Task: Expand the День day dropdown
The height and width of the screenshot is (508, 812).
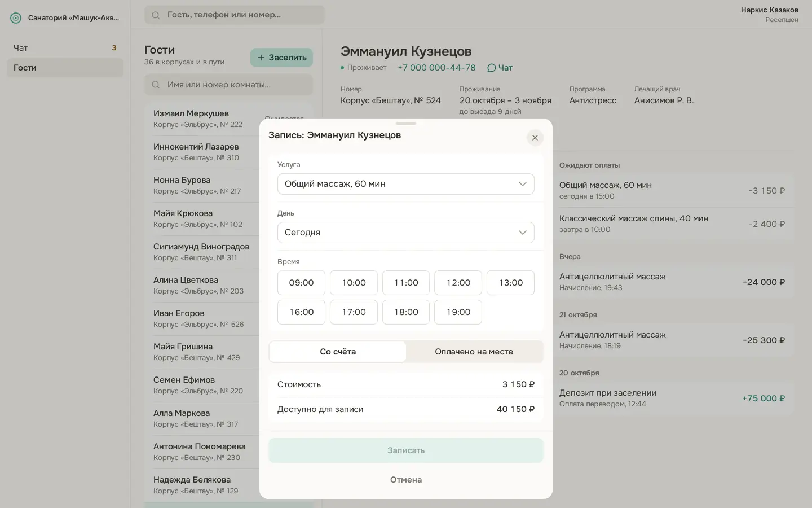Action: pos(406,233)
